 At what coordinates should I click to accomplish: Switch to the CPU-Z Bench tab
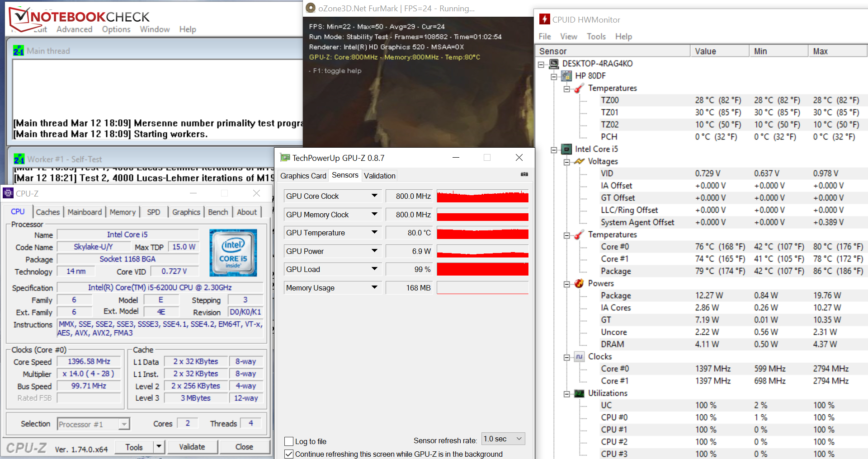coord(218,212)
